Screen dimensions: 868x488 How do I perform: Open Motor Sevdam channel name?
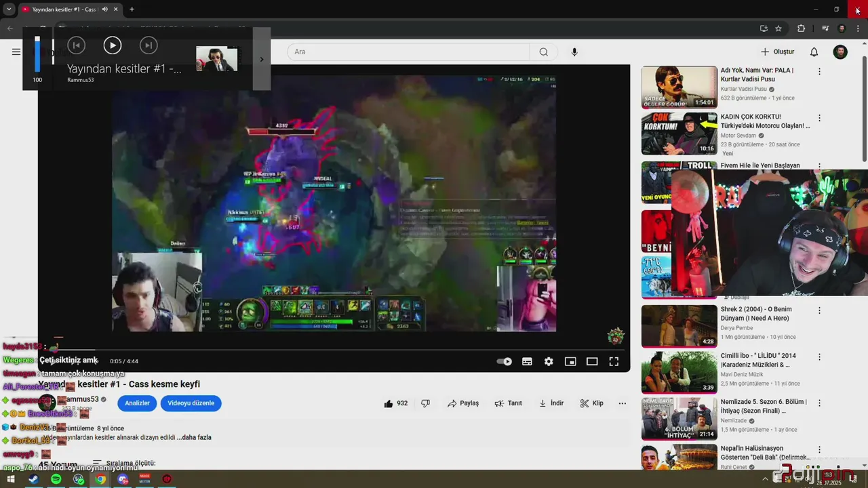tap(738, 136)
